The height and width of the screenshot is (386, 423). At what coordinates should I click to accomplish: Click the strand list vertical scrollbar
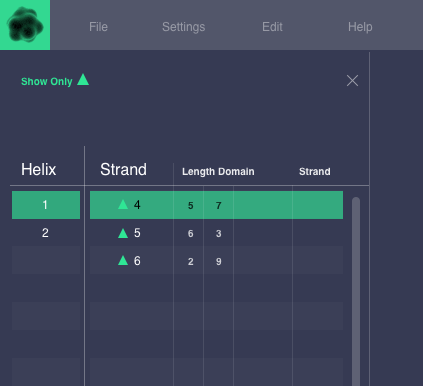tap(356, 291)
